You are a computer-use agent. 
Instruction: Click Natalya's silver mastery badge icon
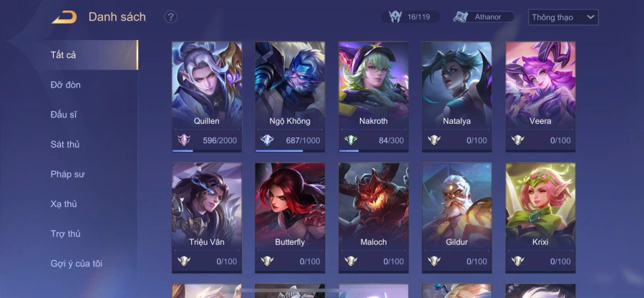click(434, 140)
